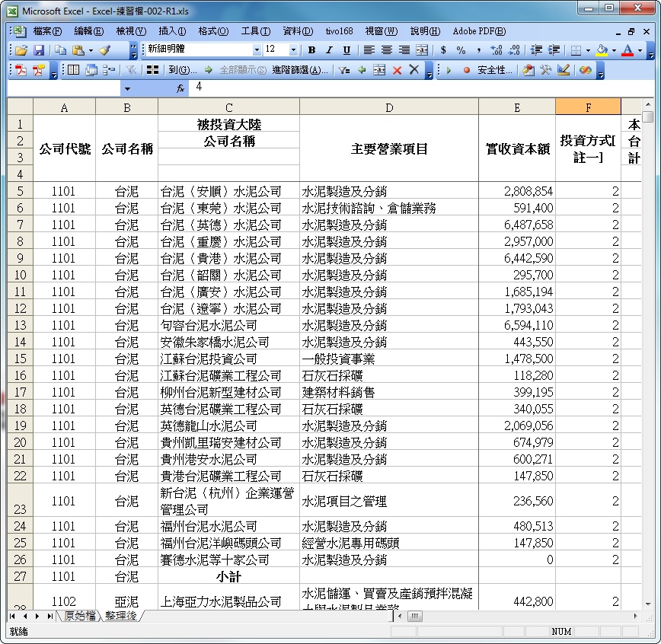The width and height of the screenshot is (661, 644).
Task: Click the Insert Function fx button
Action: click(180, 88)
